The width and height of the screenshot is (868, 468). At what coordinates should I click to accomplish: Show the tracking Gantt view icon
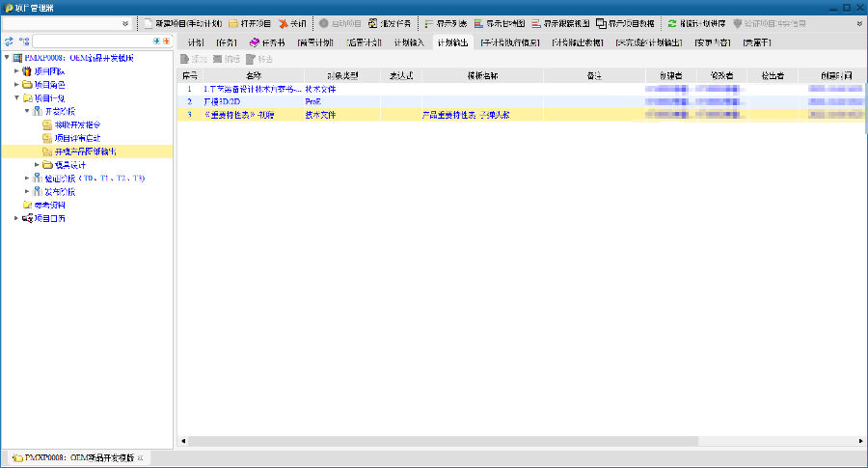coord(536,23)
